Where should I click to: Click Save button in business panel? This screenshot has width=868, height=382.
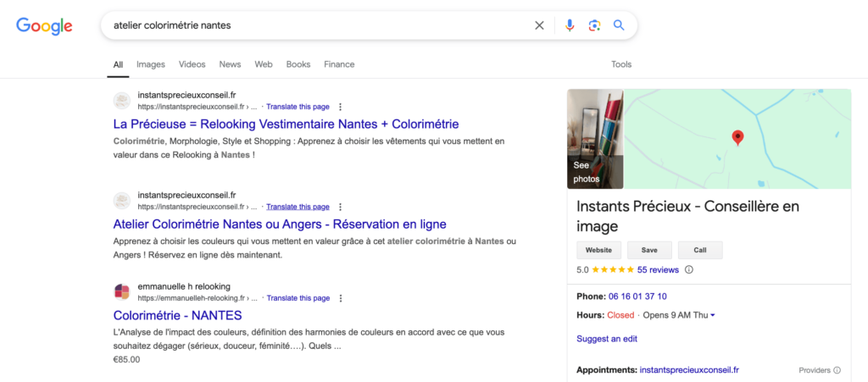coord(649,250)
